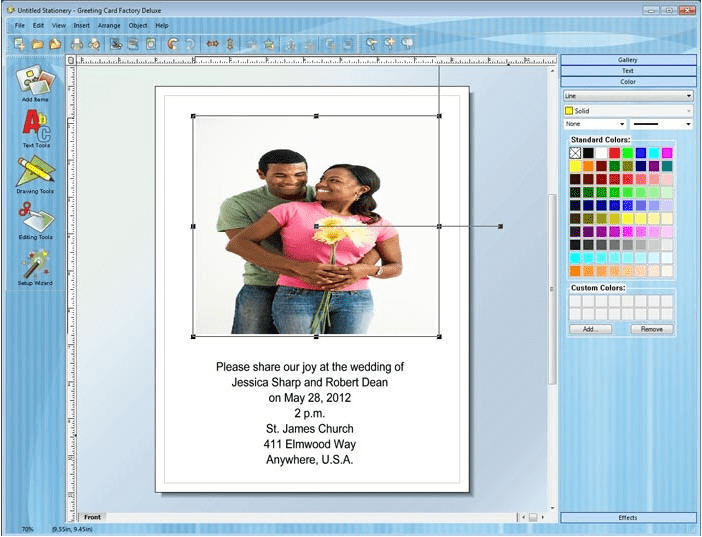Click the Add... custom color button
Viewport: 702px width, 537px height.
coord(590,329)
